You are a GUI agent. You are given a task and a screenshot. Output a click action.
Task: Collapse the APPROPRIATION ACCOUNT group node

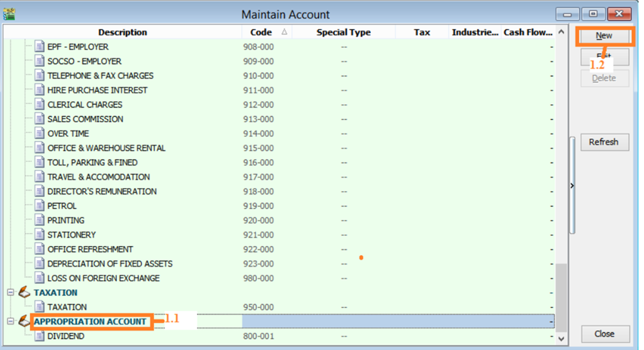click(x=11, y=321)
